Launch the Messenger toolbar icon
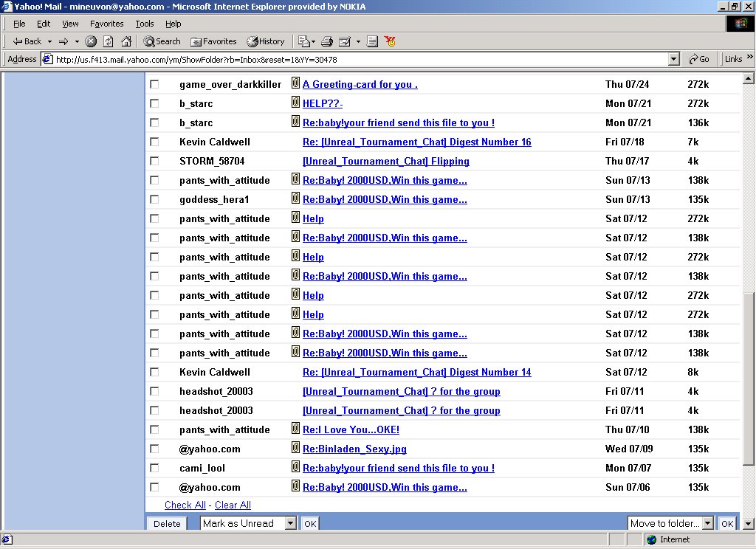This screenshot has width=756, height=549. pyautogui.click(x=390, y=41)
